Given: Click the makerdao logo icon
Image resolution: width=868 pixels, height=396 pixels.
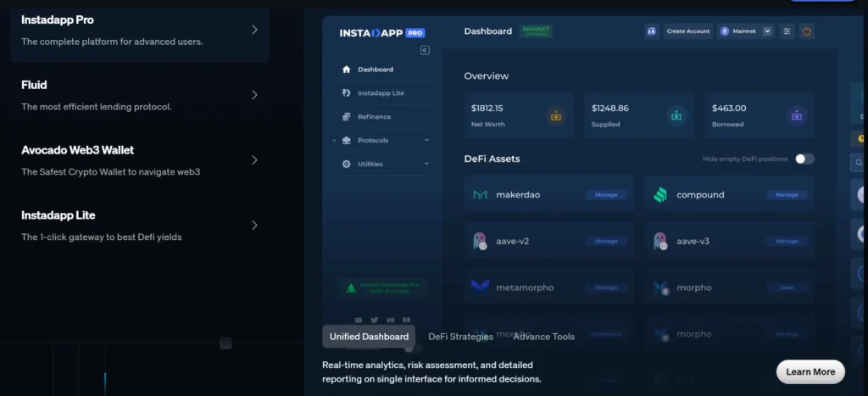Looking at the screenshot, I should [480, 195].
